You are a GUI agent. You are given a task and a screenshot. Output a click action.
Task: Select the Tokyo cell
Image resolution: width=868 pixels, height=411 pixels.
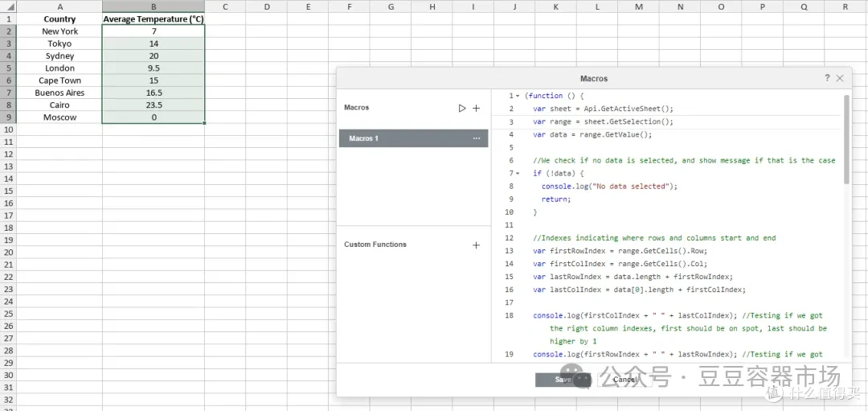pos(59,43)
